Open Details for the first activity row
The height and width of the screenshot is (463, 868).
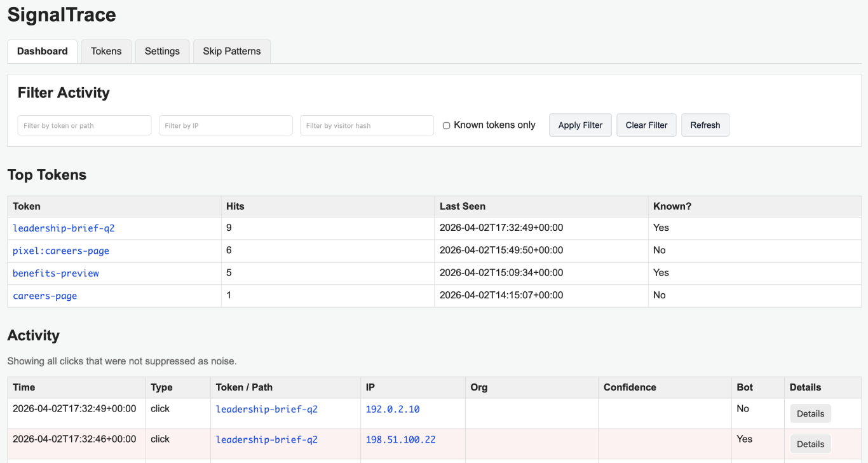pos(810,413)
